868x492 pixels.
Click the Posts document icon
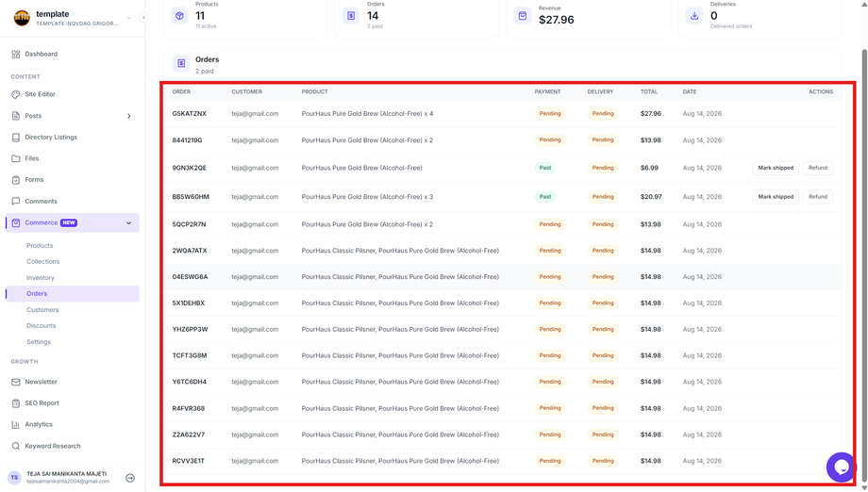15,116
